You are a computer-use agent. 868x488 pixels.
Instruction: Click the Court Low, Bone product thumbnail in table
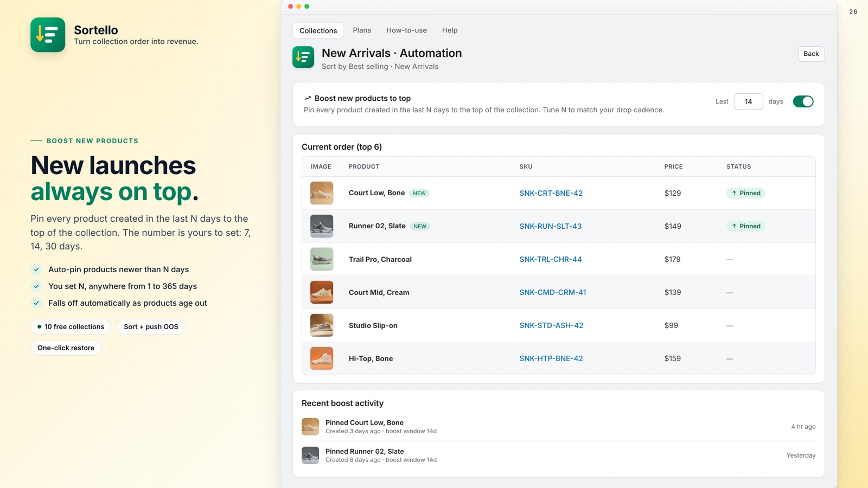pos(322,193)
